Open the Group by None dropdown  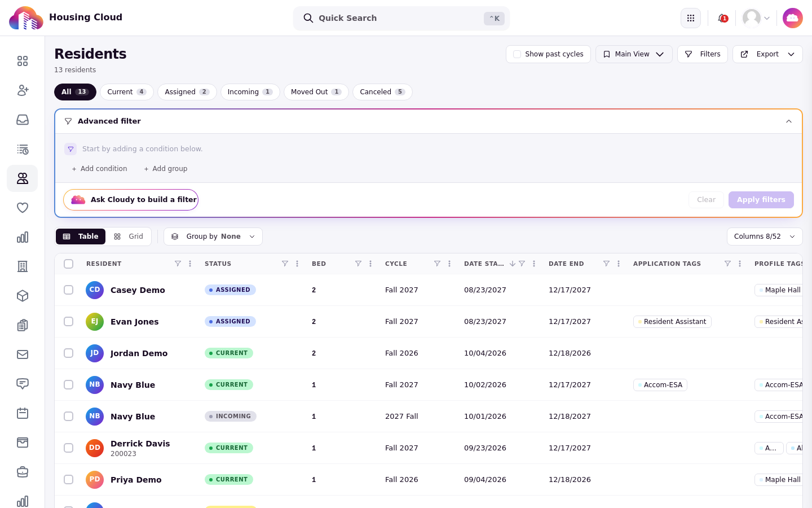click(x=213, y=237)
